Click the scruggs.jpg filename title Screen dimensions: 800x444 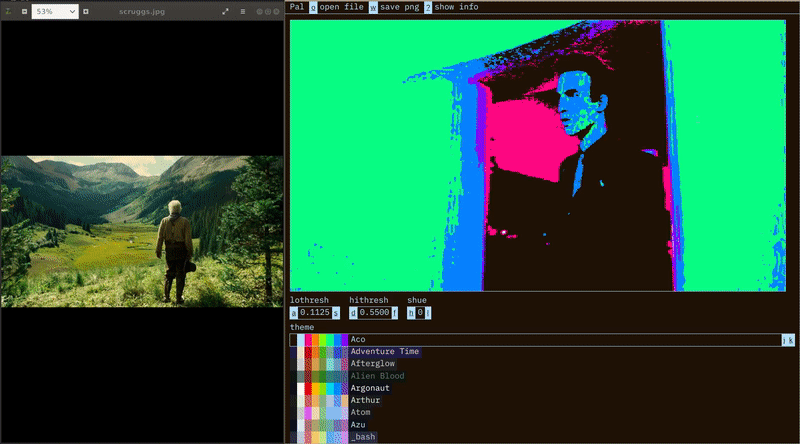(x=142, y=11)
